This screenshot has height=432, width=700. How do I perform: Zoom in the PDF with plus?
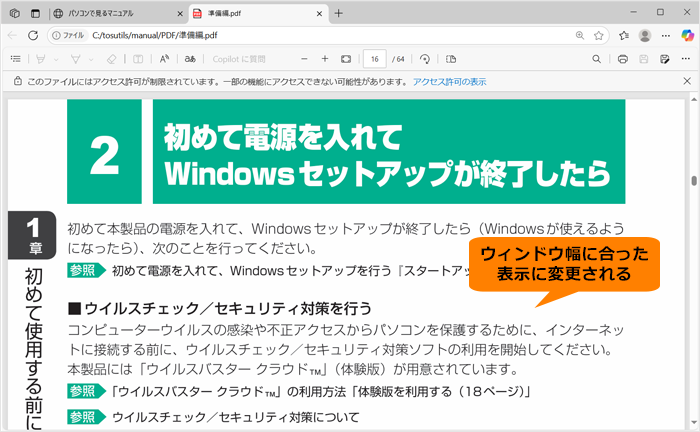pos(325,59)
